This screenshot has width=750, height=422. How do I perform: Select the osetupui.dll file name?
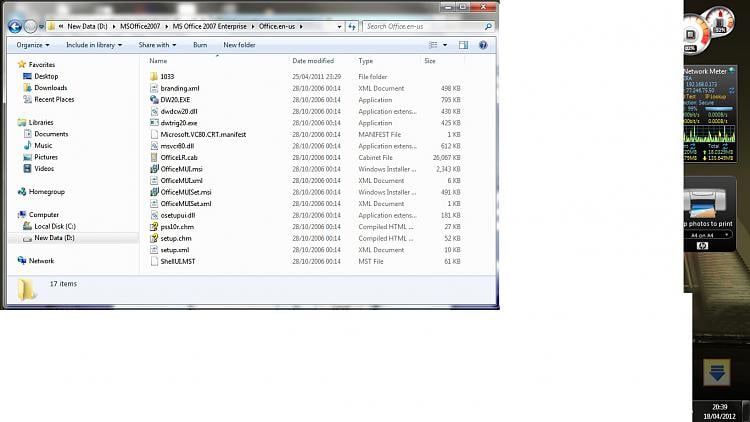178,215
